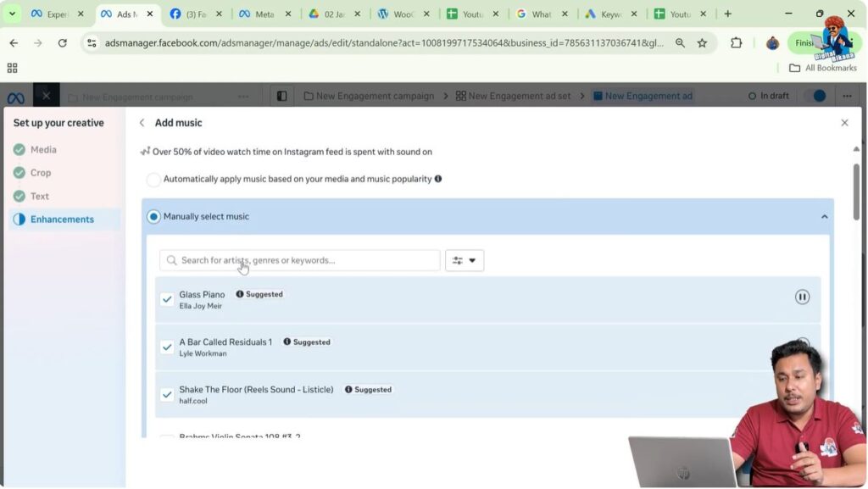Select Manually select music radio option
Viewport: 868px width, 489px height.
pyautogui.click(x=153, y=217)
